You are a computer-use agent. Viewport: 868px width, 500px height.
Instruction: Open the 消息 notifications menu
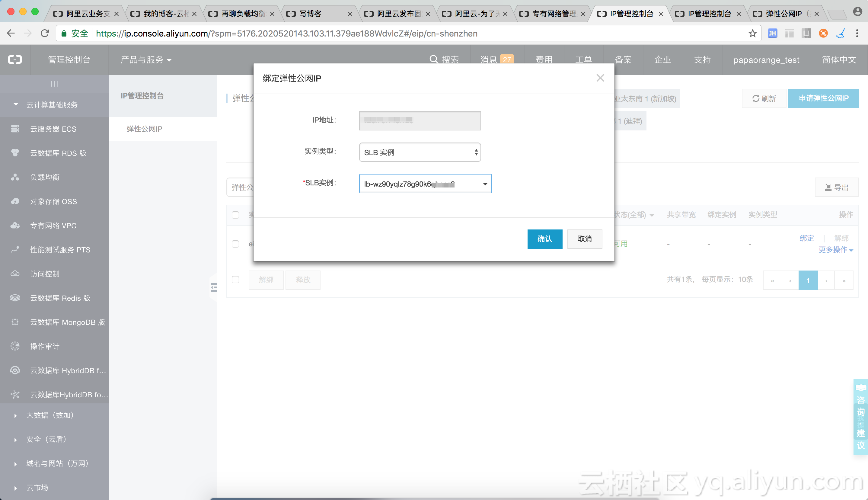tap(497, 60)
